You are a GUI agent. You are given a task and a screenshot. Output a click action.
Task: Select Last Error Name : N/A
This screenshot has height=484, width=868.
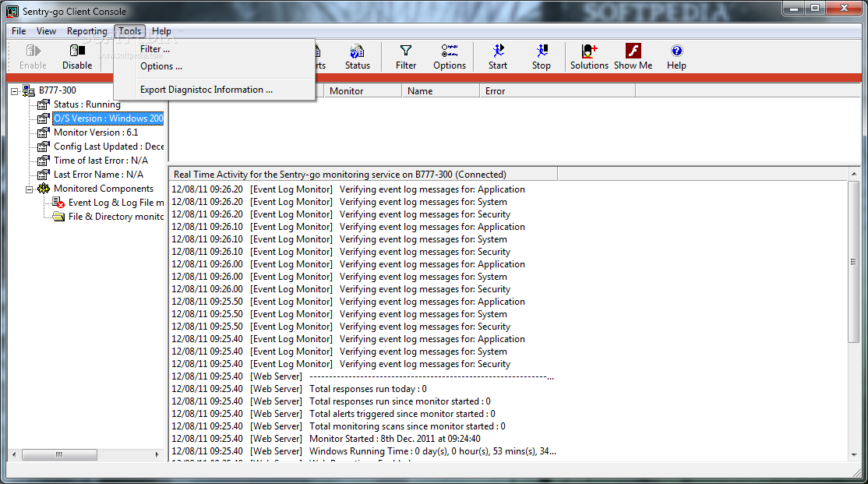pyautogui.click(x=98, y=175)
